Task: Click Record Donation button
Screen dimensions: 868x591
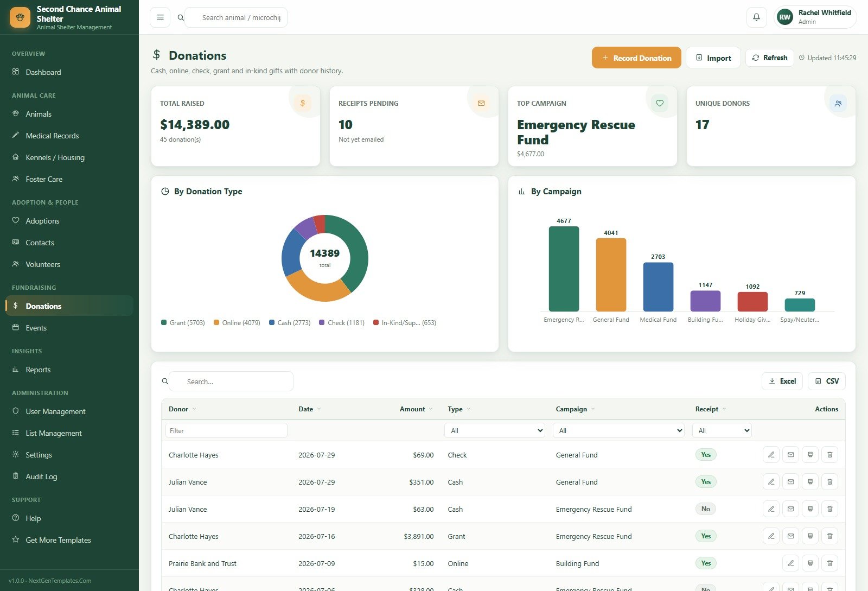Action: tap(636, 58)
